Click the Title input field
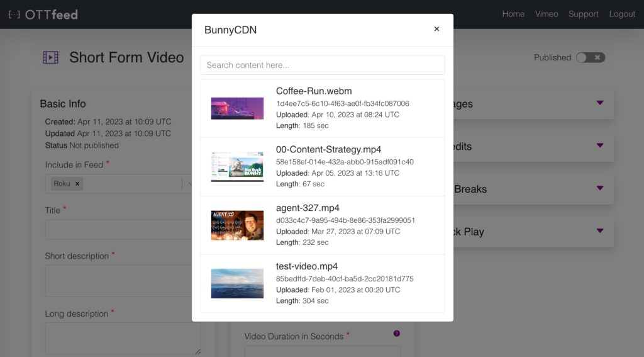 (118, 229)
